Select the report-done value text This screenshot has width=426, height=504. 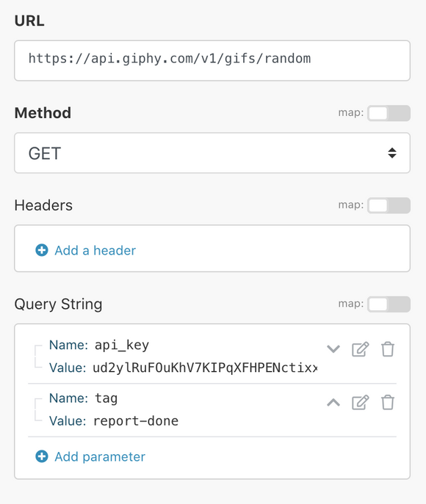point(136,421)
